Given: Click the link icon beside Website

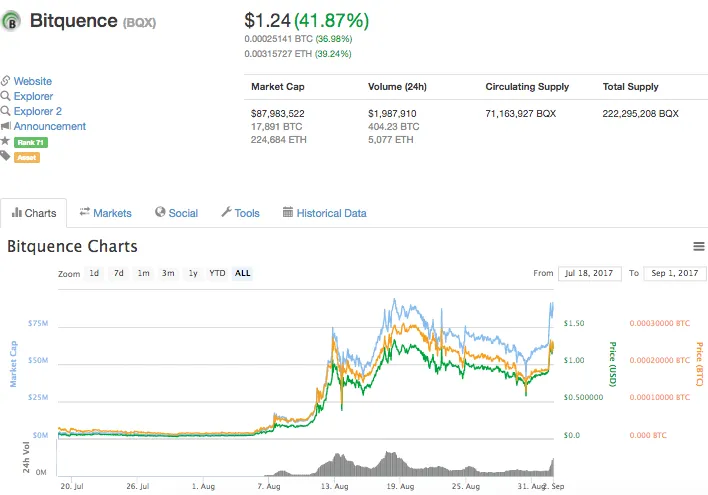Looking at the screenshot, I should [5, 81].
